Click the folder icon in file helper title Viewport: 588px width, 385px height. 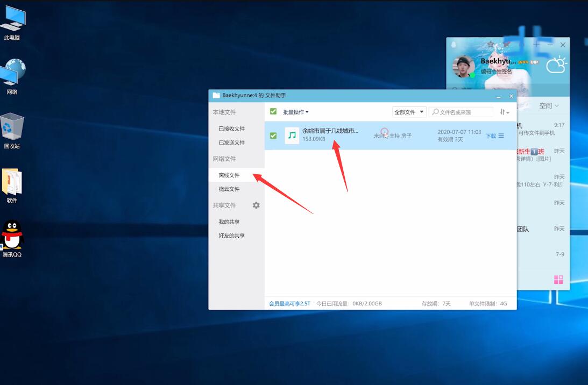(216, 95)
